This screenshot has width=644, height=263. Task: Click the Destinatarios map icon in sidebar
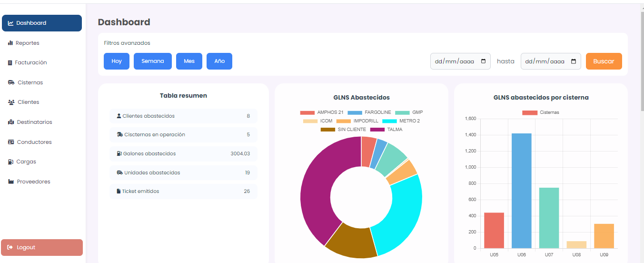tap(11, 122)
